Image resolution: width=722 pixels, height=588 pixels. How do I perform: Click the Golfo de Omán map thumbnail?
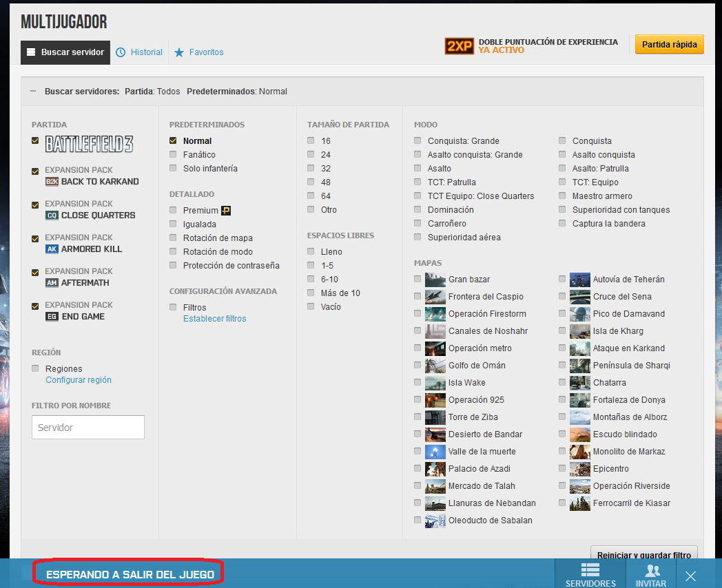coord(435,366)
